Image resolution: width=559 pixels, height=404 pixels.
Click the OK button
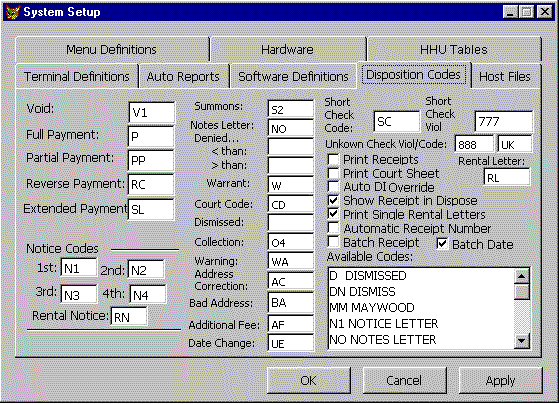pos(308,380)
